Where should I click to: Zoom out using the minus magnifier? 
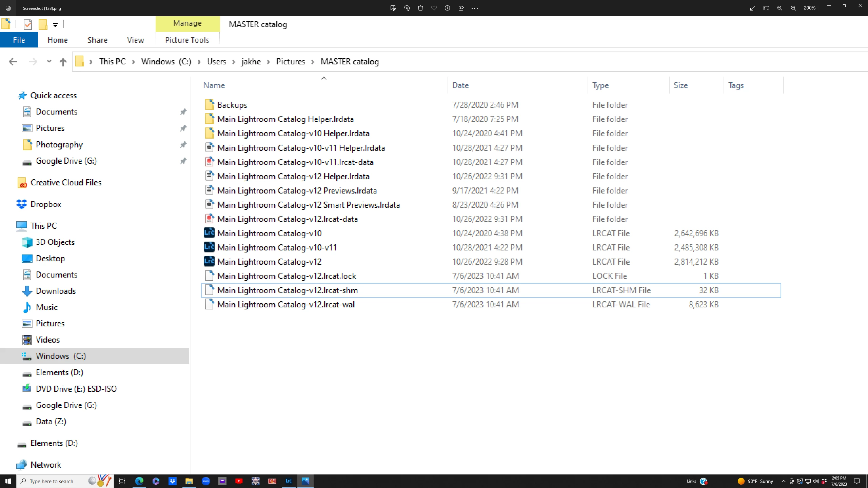pos(780,8)
